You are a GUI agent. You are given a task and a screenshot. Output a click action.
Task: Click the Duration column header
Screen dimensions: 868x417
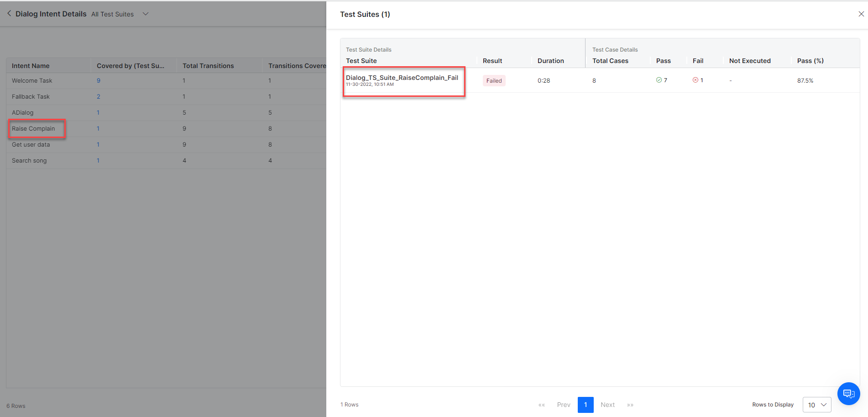click(x=550, y=61)
